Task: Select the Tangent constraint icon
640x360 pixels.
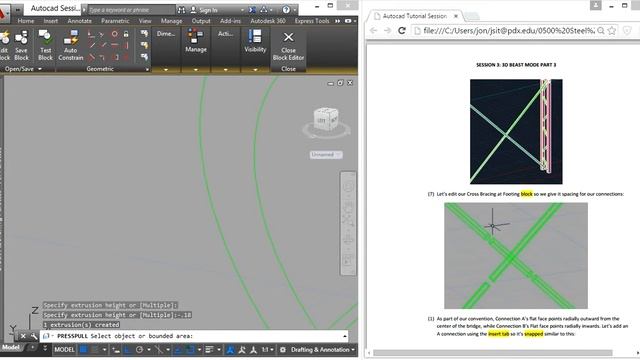Action: 91,57
